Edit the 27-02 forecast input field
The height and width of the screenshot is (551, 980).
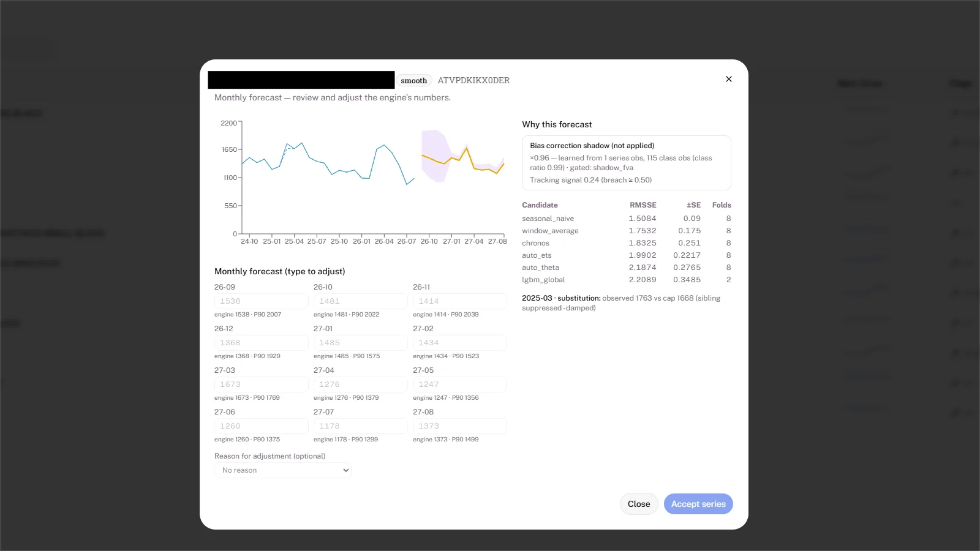click(x=460, y=343)
